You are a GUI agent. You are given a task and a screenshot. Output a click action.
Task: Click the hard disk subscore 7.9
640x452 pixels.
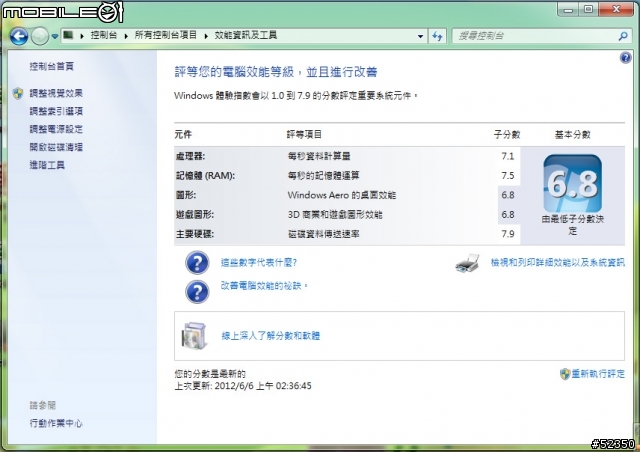(508, 234)
